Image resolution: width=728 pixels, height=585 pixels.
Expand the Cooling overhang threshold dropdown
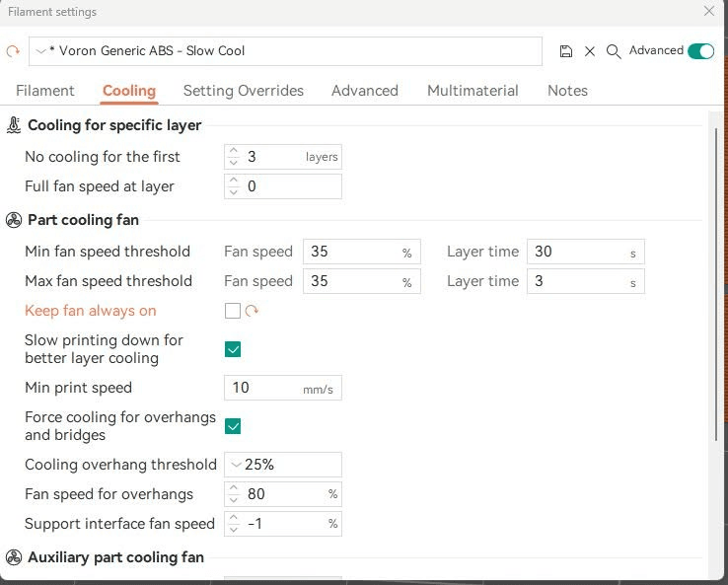tap(283, 465)
